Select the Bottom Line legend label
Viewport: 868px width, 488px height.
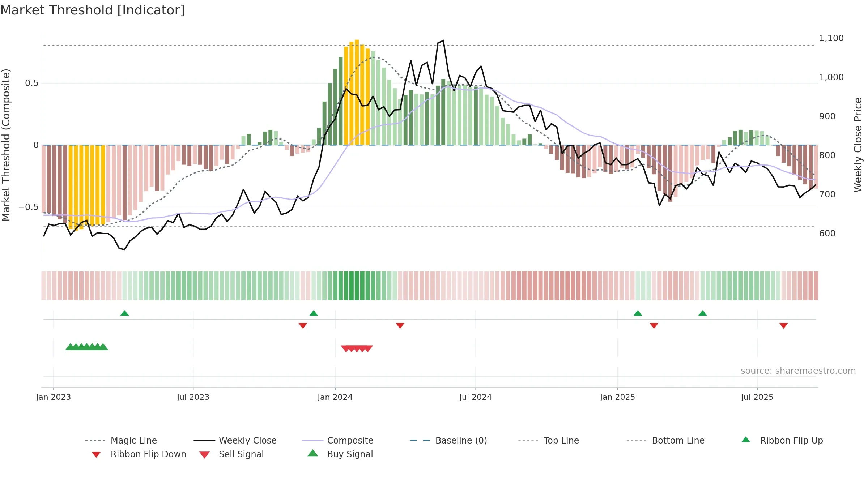(x=678, y=440)
